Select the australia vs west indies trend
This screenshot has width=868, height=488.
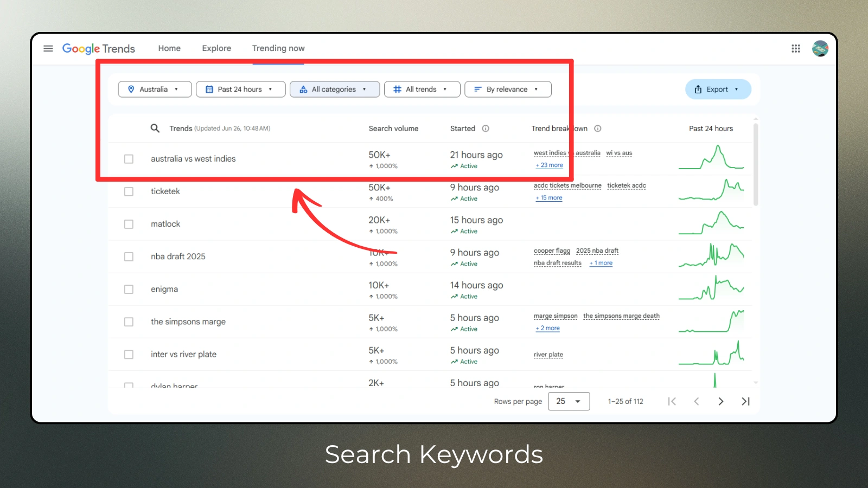[193, 159]
